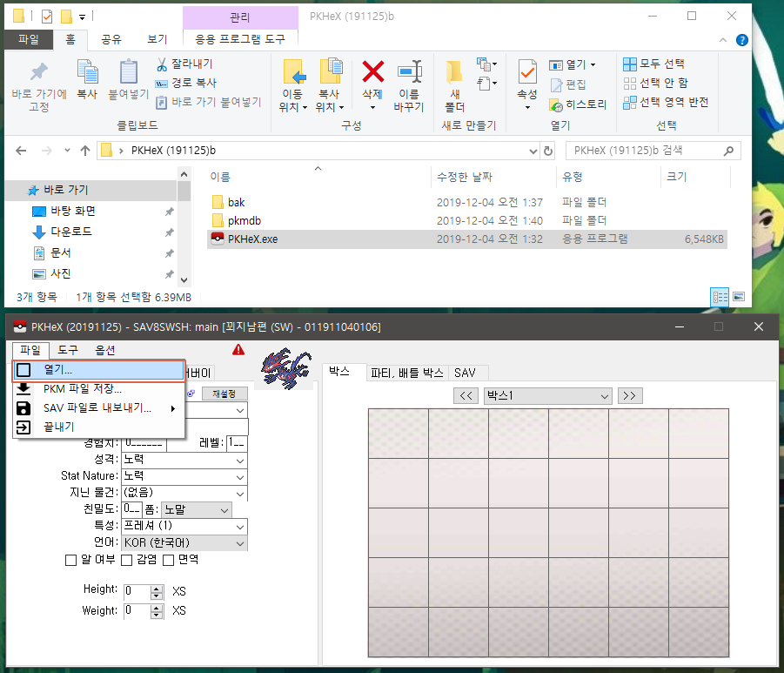The height and width of the screenshot is (673, 784).
Task: Click the Move to folder icon
Action: (x=293, y=71)
